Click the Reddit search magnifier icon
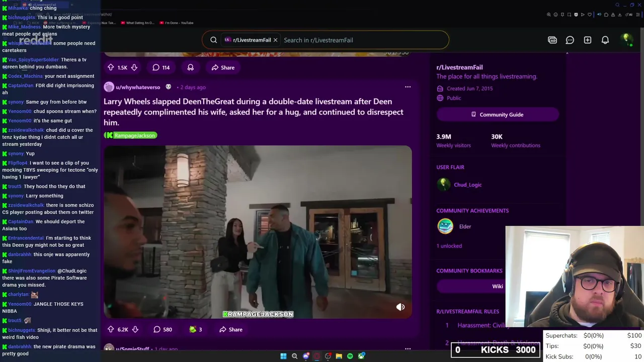This screenshot has width=644, height=362. pyautogui.click(x=213, y=40)
